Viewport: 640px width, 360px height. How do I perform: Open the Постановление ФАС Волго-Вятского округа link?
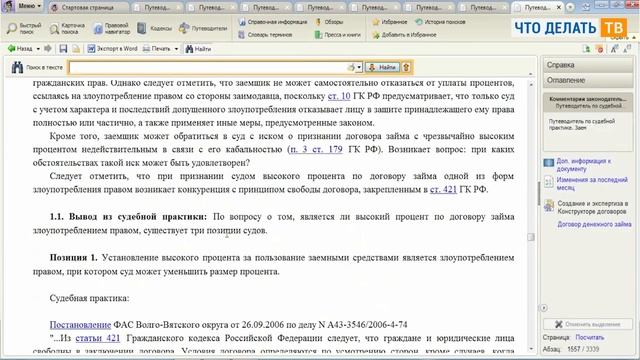[x=80, y=325]
